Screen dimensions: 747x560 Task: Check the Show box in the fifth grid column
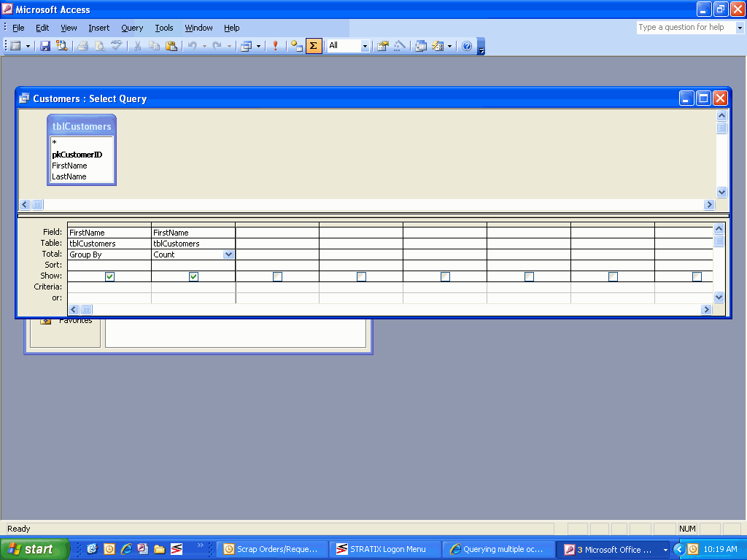[x=445, y=276]
